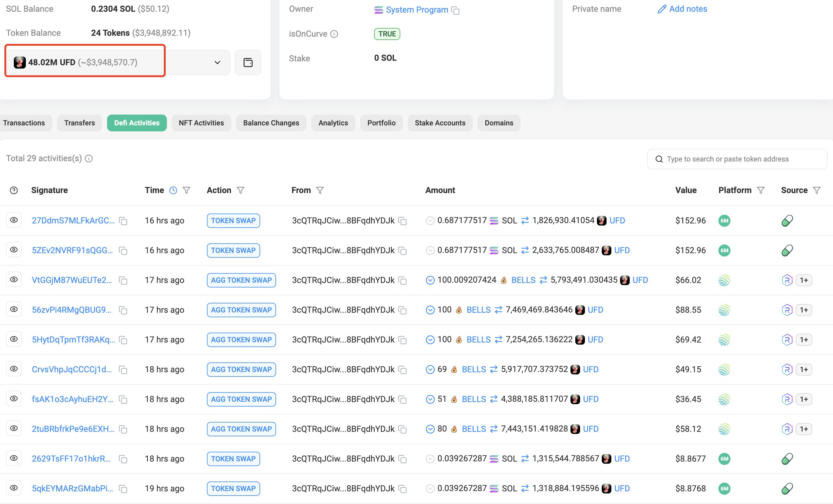Viewport: 833px width, 504px height.
Task: Open 6M platform icon in $8.8677 row
Action: 724,459
